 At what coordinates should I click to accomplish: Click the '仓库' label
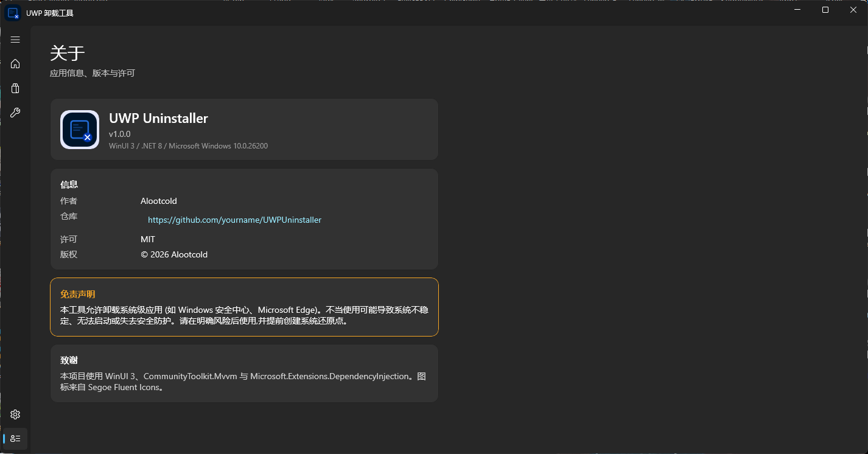(x=69, y=216)
